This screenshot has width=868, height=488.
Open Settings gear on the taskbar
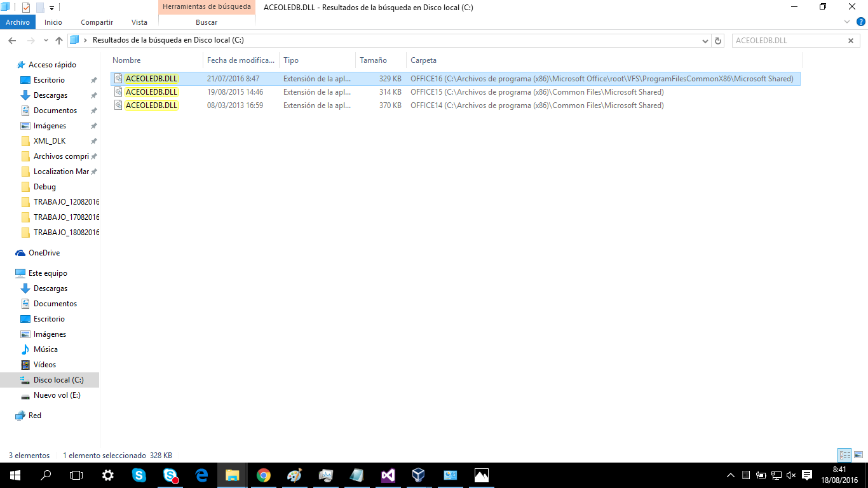pyautogui.click(x=108, y=475)
